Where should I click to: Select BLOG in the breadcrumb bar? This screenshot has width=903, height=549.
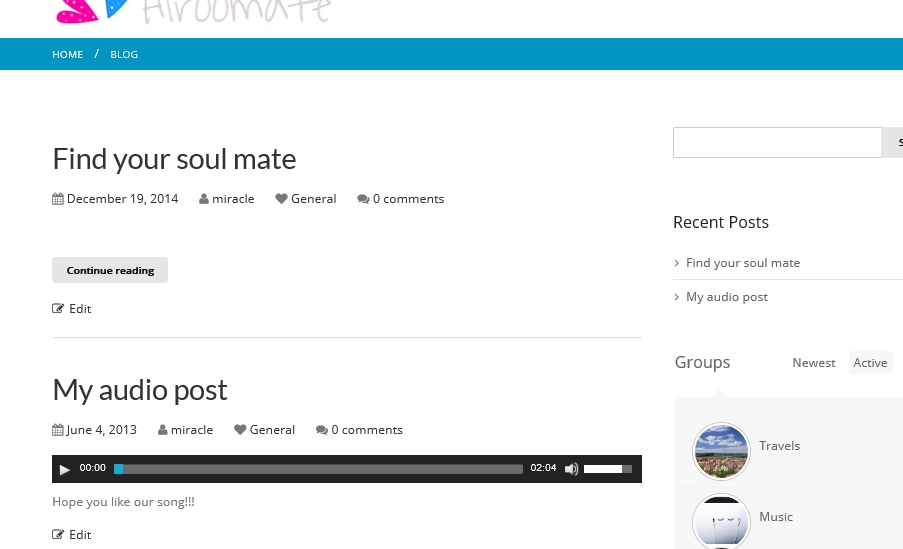click(x=124, y=54)
